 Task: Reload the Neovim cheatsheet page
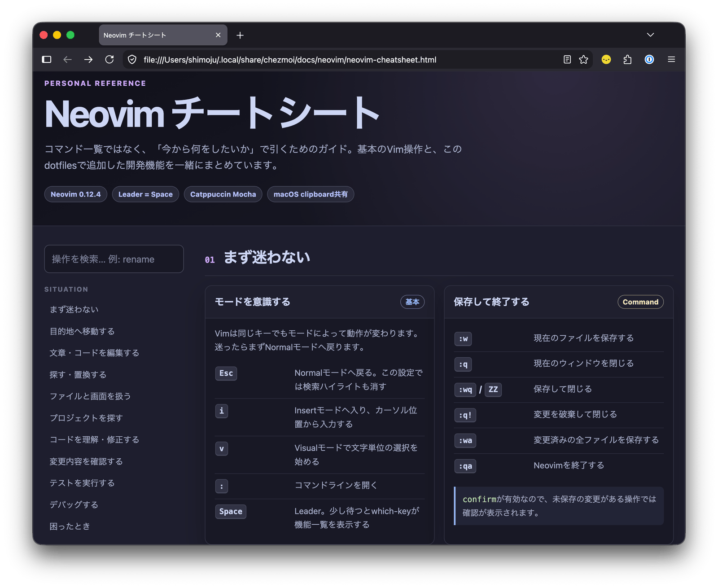[x=109, y=60]
